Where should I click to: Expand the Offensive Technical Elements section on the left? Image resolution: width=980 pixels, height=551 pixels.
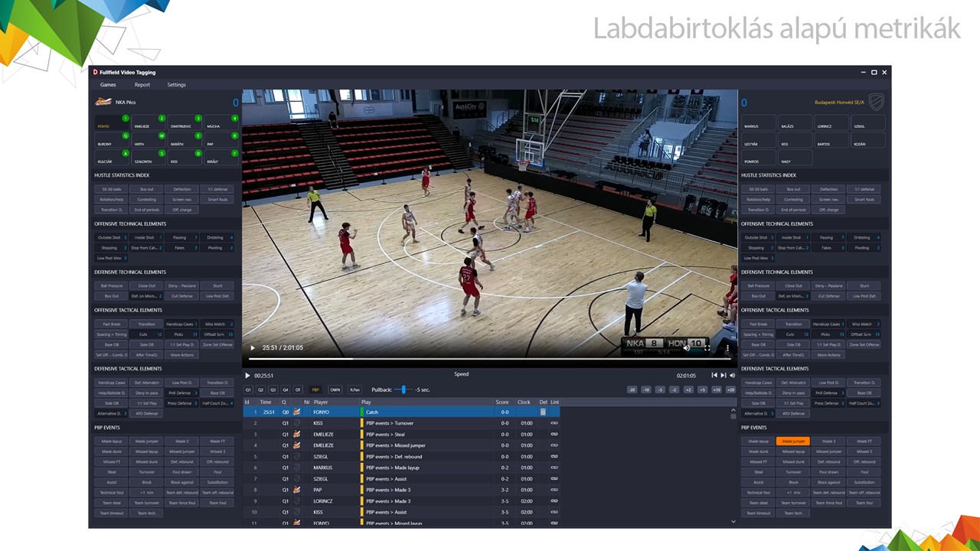130,223
